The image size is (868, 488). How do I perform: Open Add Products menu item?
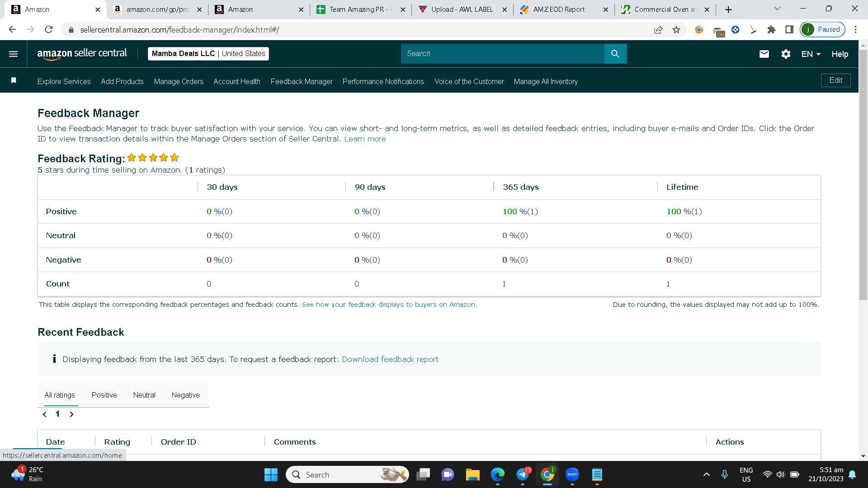[x=122, y=81]
